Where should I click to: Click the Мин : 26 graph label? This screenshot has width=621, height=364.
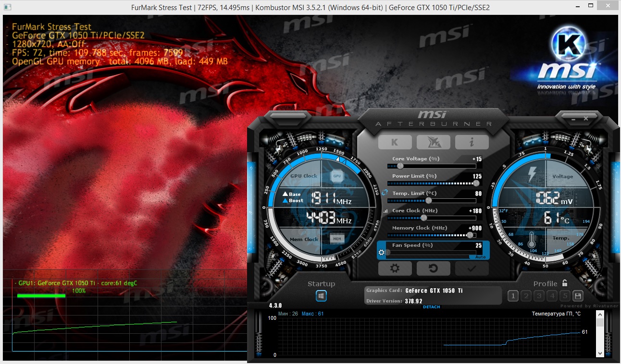click(x=288, y=314)
